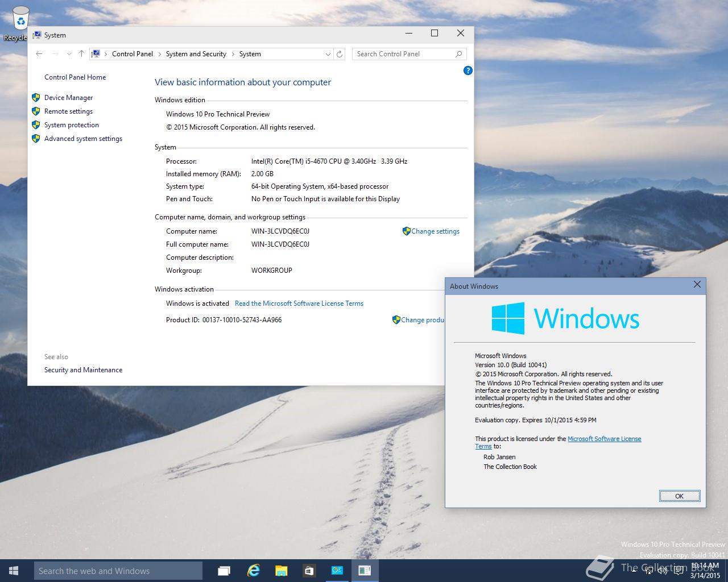The image size is (728, 582).
Task: Click the Windows 10 Pro Technical Preview edition text
Action: point(218,114)
